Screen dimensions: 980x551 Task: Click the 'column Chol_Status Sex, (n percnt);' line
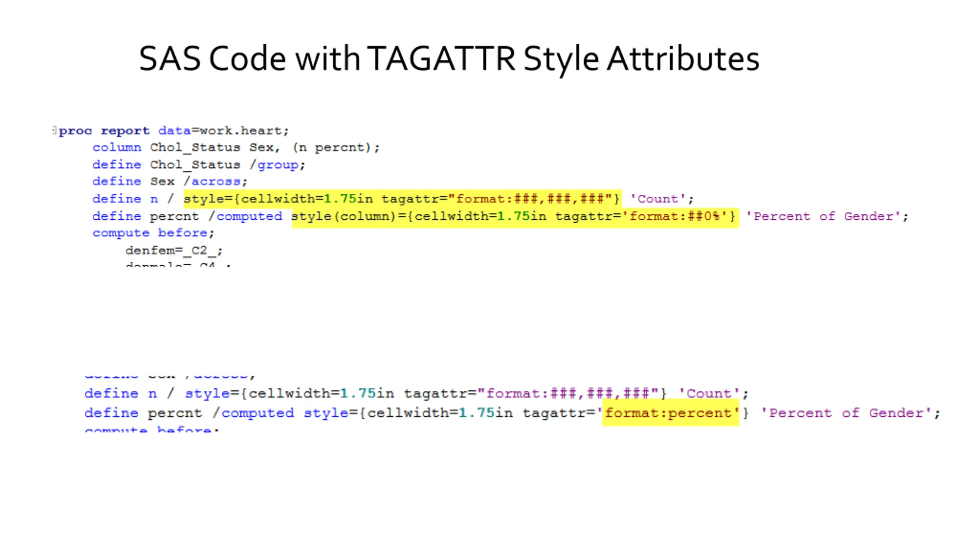236,148
